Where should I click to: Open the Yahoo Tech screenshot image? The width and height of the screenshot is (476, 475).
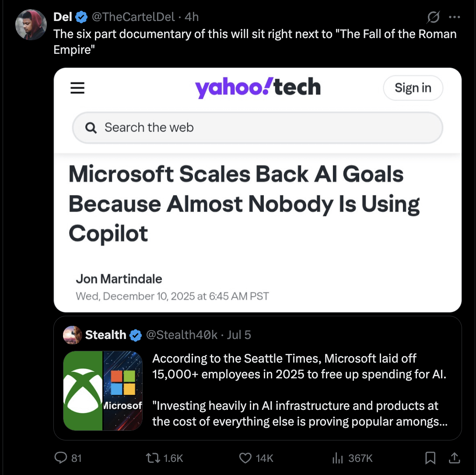[257, 190]
